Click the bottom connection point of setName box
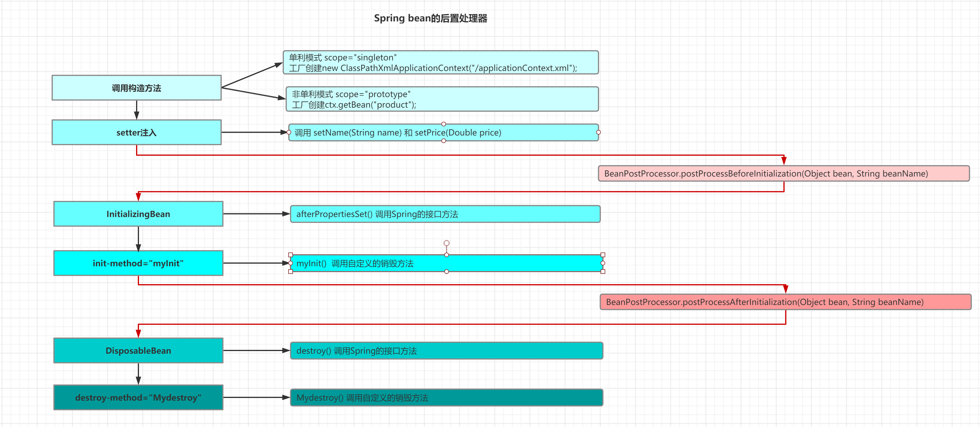The width and height of the screenshot is (980, 427). click(444, 141)
